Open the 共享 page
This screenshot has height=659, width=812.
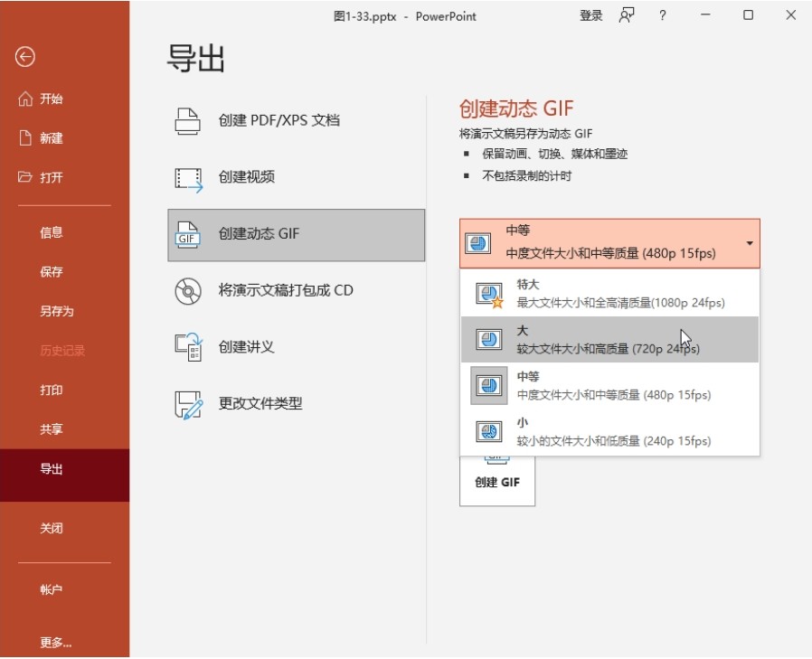[65, 429]
